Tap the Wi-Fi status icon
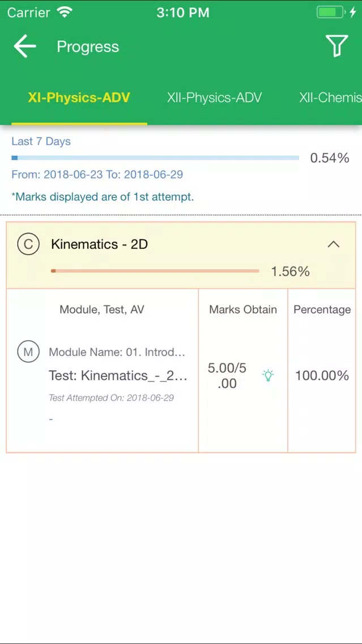This screenshot has width=362, height=644. point(65,12)
